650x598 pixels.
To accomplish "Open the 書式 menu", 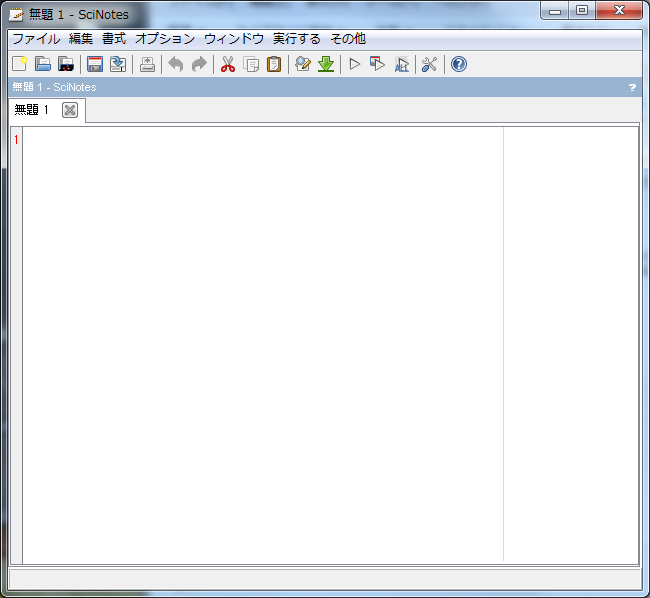I will coord(114,39).
